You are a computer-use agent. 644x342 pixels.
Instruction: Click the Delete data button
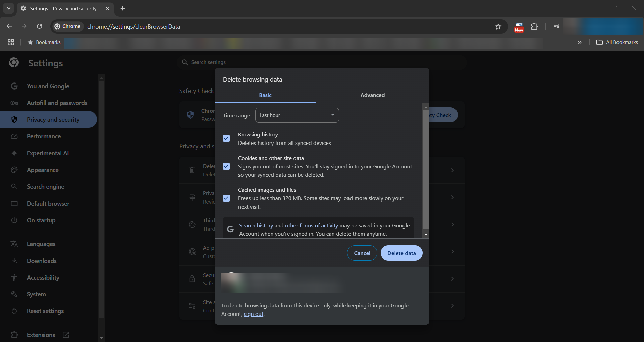(x=401, y=253)
